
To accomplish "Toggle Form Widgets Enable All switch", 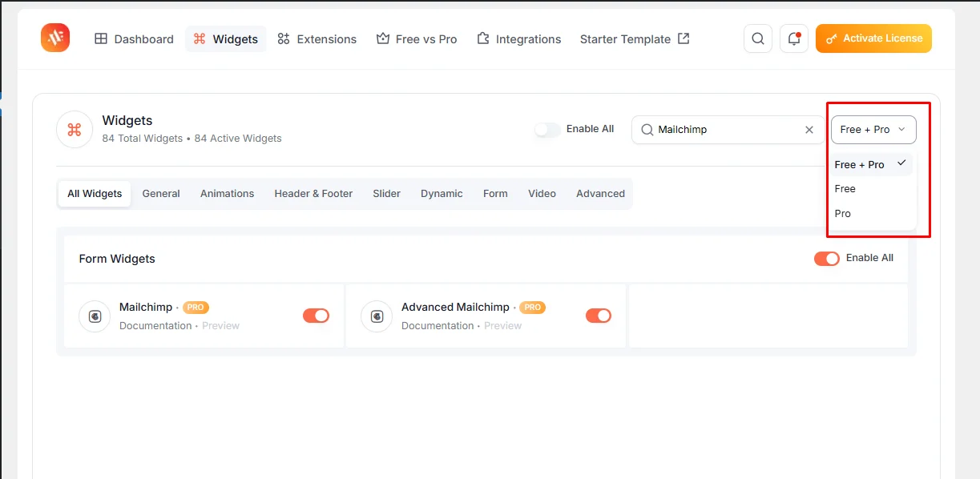I will (826, 259).
